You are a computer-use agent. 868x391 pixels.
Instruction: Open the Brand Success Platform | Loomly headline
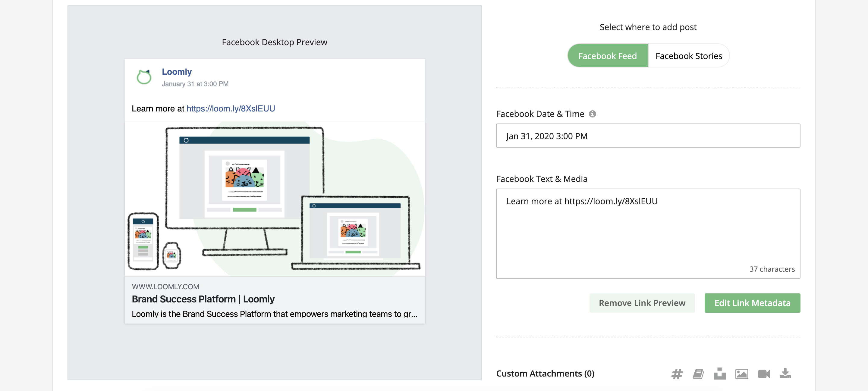click(203, 299)
